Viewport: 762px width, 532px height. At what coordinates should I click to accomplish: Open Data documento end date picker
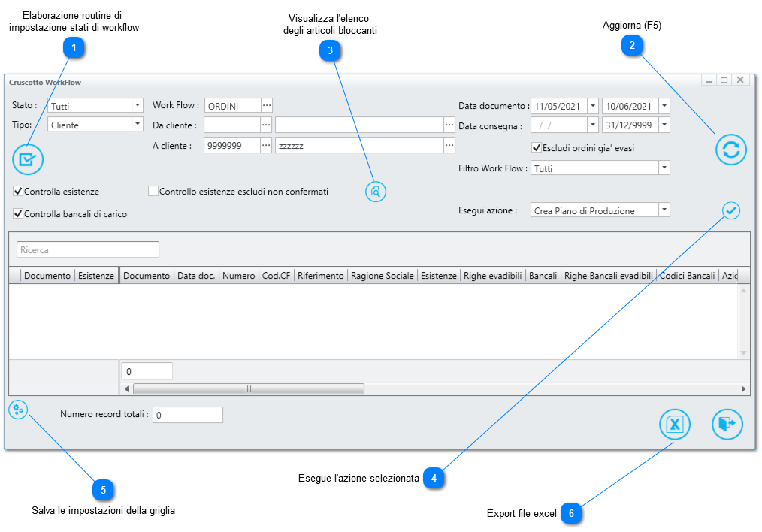[664, 106]
